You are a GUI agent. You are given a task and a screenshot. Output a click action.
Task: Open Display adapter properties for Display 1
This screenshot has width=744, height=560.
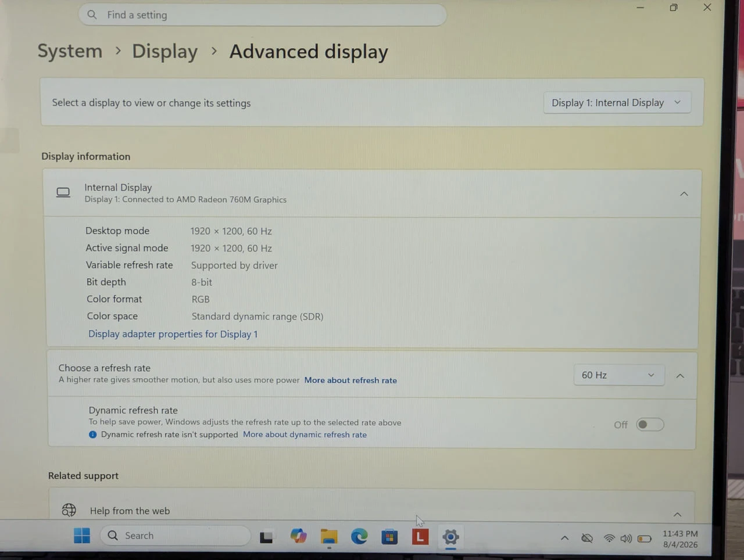(x=173, y=334)
